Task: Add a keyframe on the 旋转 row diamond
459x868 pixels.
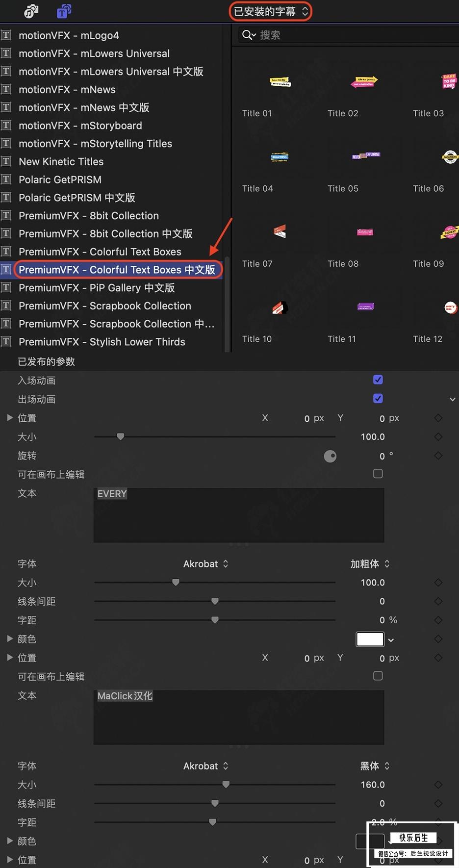Action: tap(438, 456)
